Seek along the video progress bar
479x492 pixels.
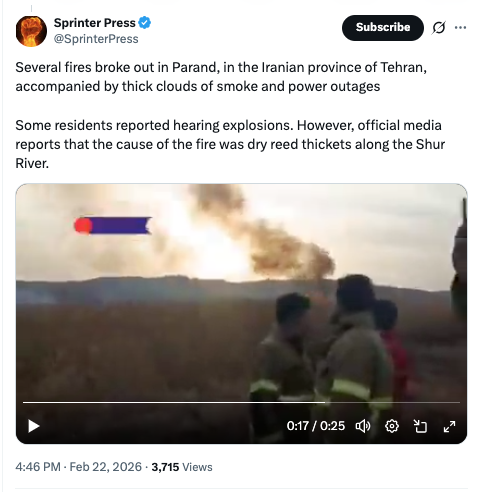tap(241, 403)
